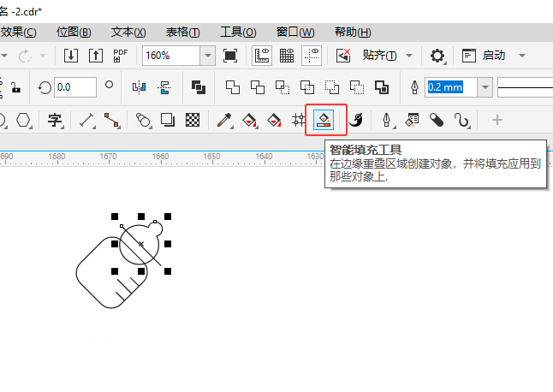Screen dimensions: 553x392
Task: Open the 文本(X) menu
Action: pos(128,33)
